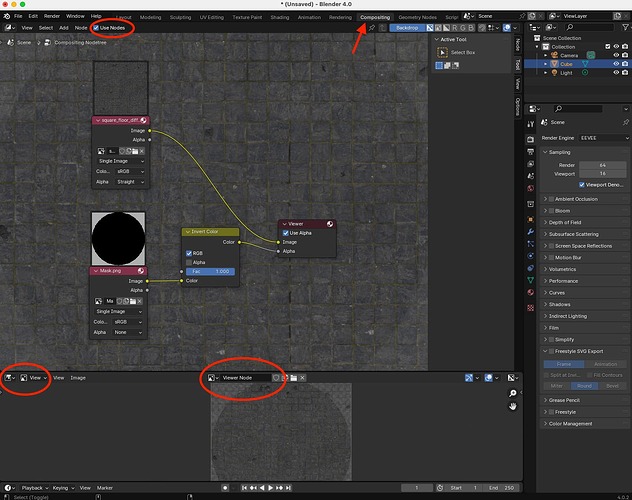Click the Blender logo menu icon
632x500 pixels.
tap(6, 16)
